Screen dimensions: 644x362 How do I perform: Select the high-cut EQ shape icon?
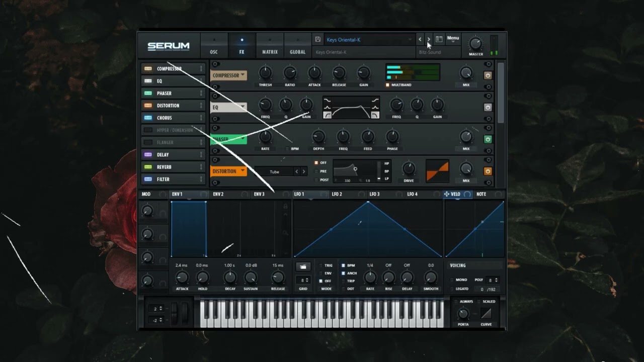tap(375, 116)
